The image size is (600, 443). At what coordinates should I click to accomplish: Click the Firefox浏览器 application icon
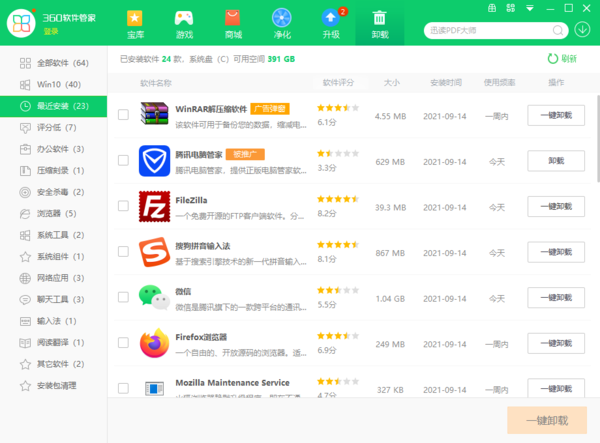click(154, 343)
